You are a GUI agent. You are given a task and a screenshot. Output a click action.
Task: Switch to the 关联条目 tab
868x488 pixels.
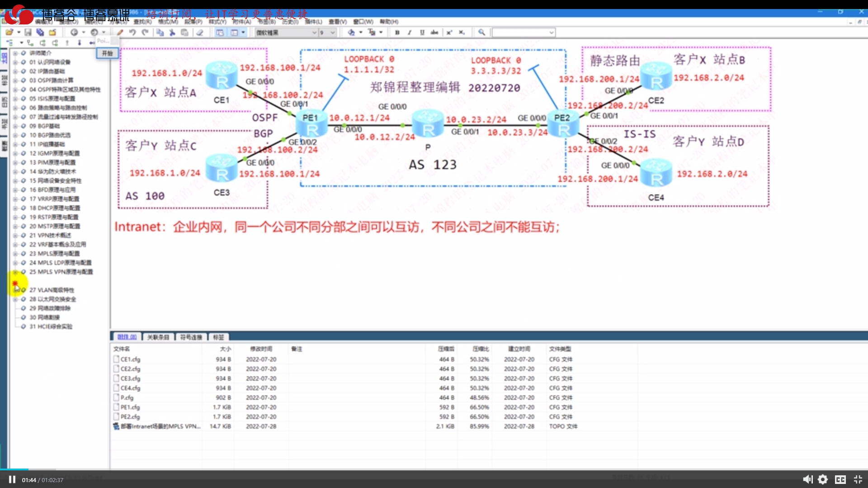tap(158, 337)
